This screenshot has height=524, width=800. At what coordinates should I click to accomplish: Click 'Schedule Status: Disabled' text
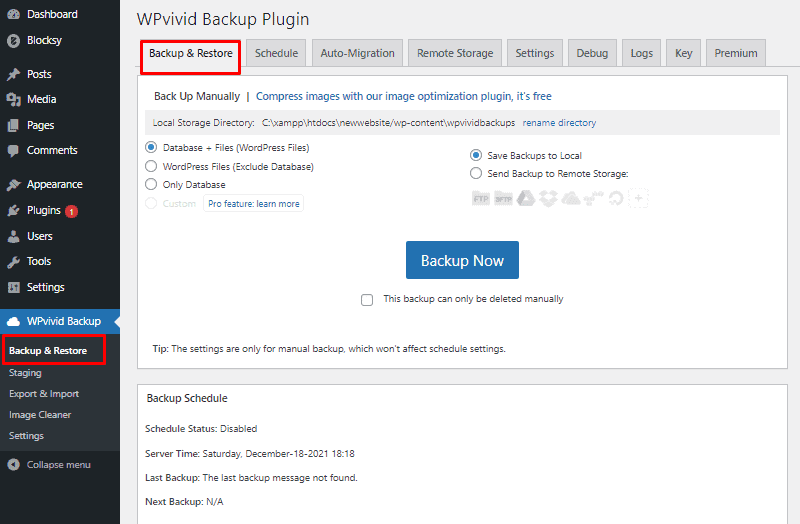(201, 429)
